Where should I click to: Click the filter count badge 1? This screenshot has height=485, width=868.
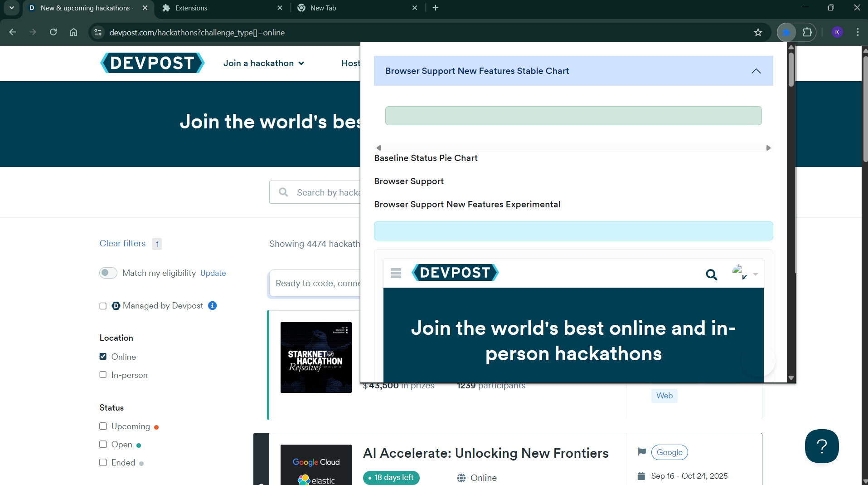click(x=157, y=244)
